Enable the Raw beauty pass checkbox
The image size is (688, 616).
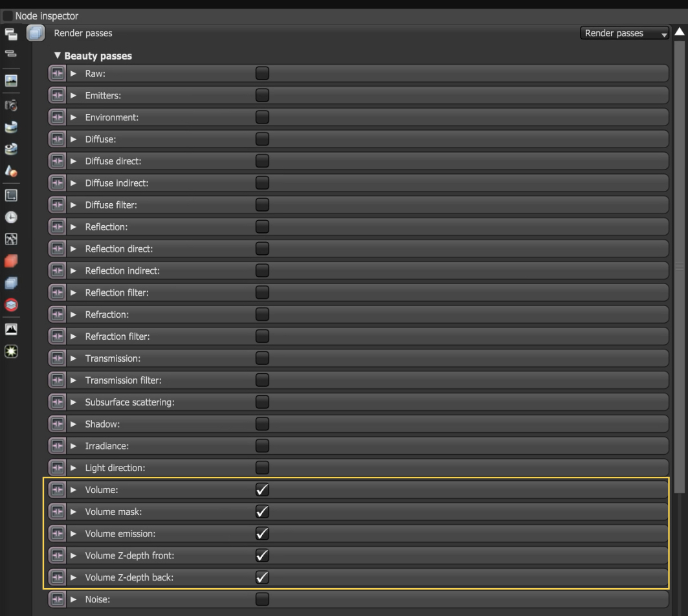tap(262, 73)
